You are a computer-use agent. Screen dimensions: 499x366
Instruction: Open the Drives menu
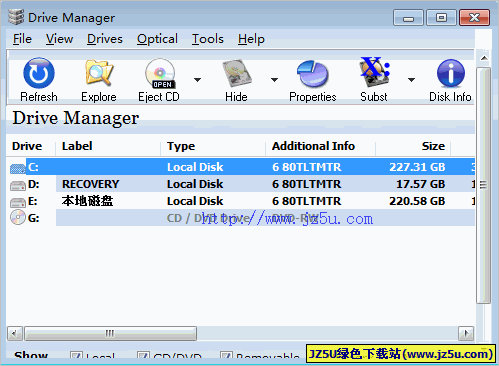point(105,39)
